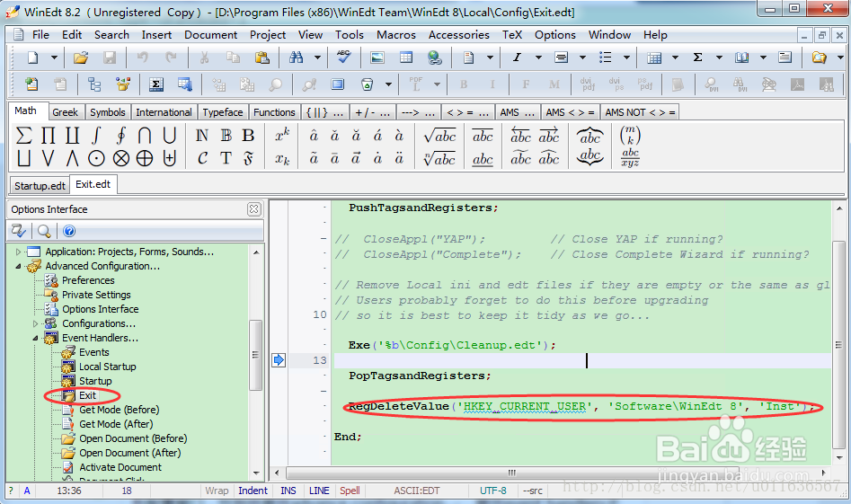851x504 pixels.
Task: Insert the integral symbol from Math palette
Action: (96, 135)
